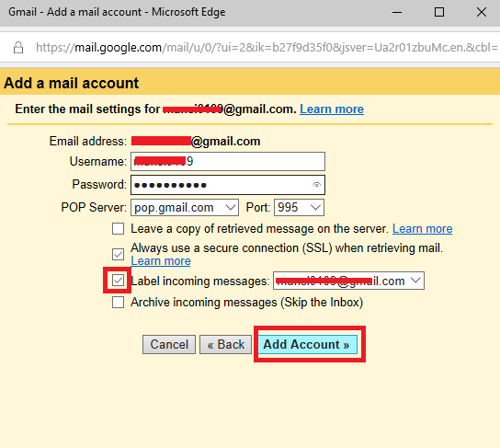Close the Add a mail account window
Image resolution: width=500 pixels, height=448 pixels.
(x=482, y=13)
